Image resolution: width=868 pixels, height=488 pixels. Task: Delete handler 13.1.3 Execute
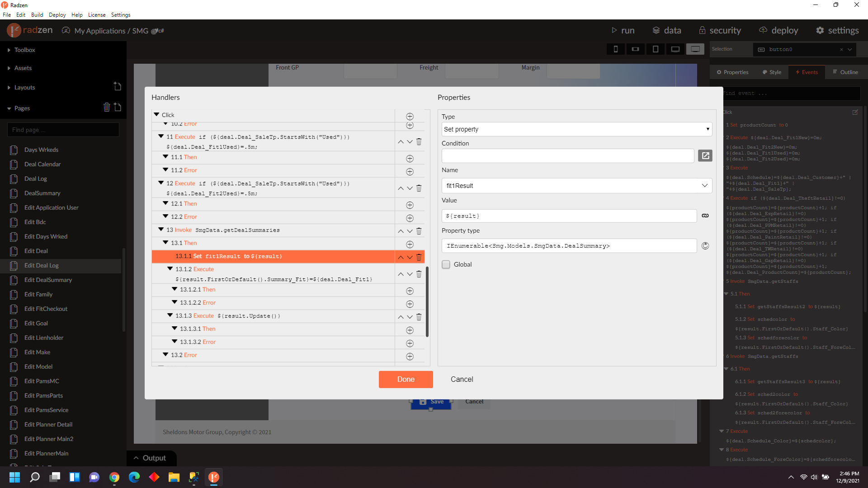[x=419, y=317]
